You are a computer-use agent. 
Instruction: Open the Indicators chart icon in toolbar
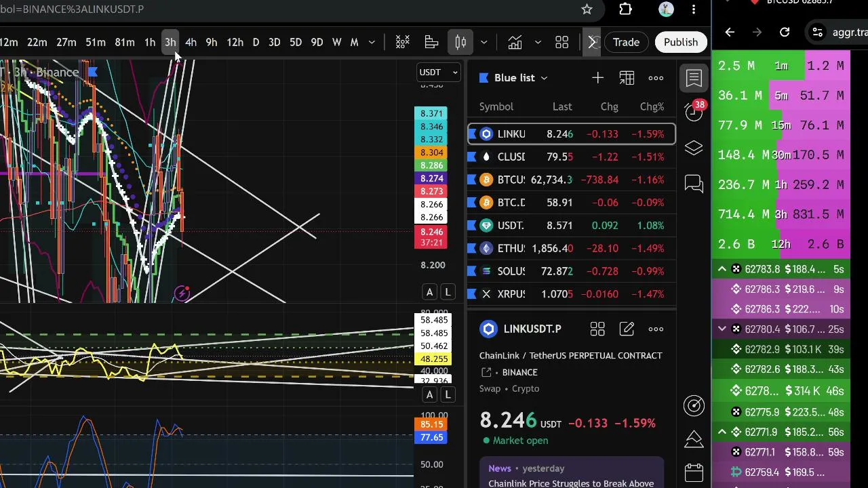(515, 43)
